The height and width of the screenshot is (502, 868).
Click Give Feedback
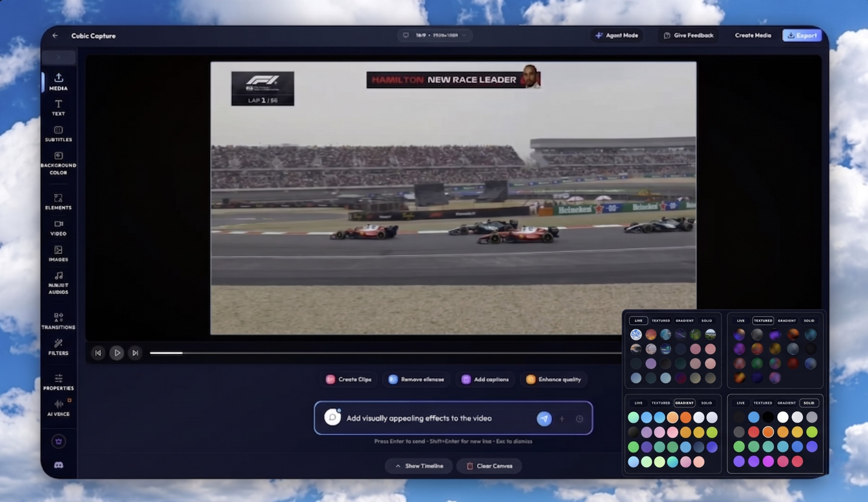[x=688, y=36]
